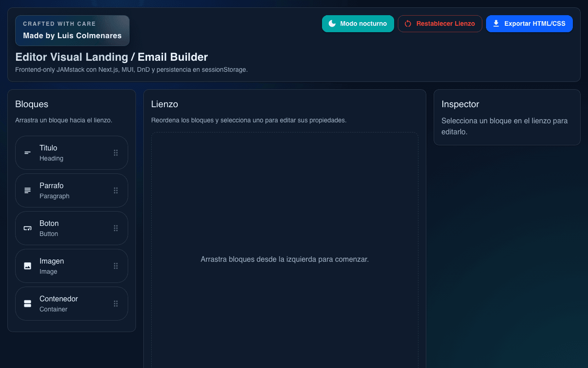
Task: Select the Imagen Image block card
Action: point(72,266)
